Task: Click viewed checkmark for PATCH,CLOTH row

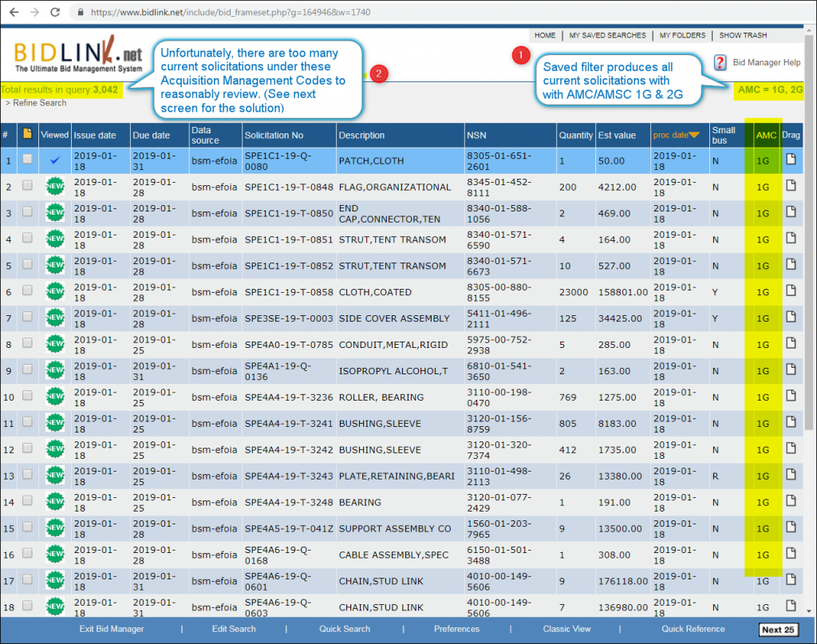Action: pos(55,160)
